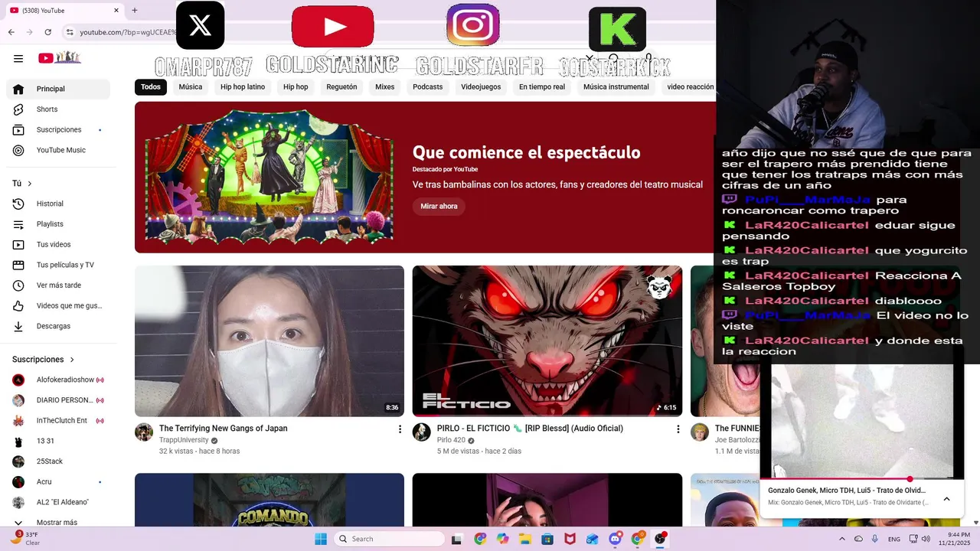
Task: Open YouTube Music from sidebar
Action: [x=58, y=150]
